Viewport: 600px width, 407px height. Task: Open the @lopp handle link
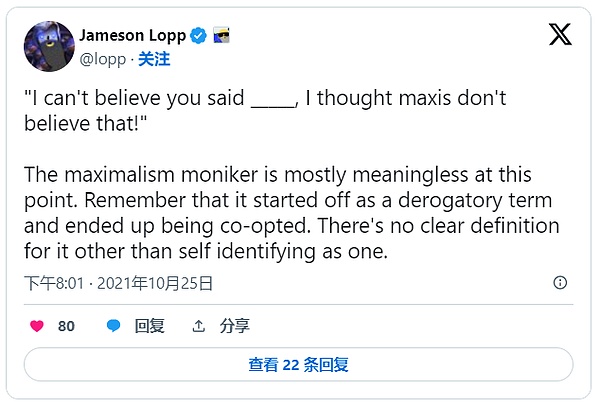point(105,59)
